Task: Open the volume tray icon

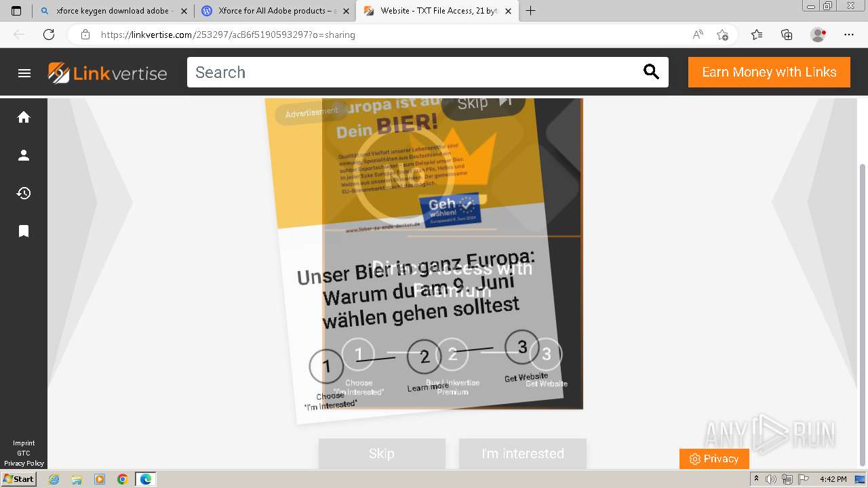Action: click(771, 479)
